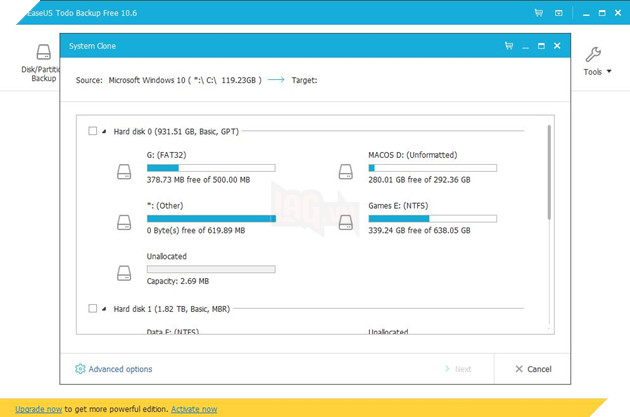Click the MACOS D: usage bar
Screen dimensions: 630x417
pos(433,168)
